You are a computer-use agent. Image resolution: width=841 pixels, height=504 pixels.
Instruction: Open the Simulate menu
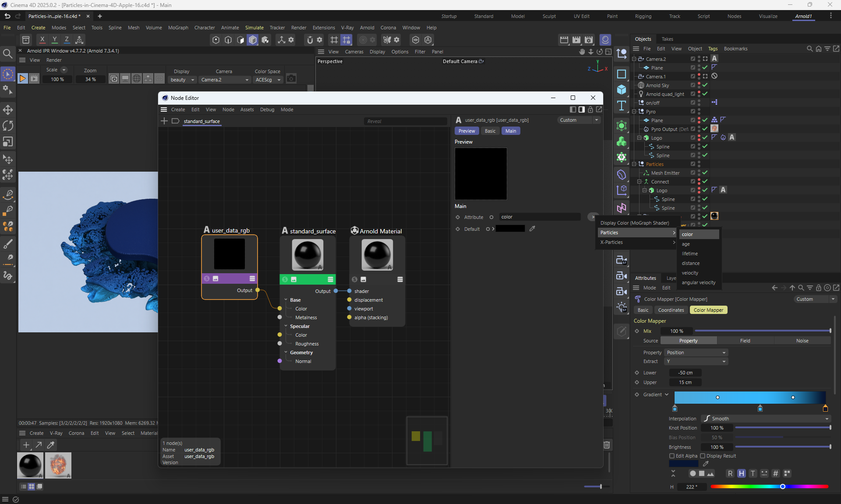click(x=254, y=28)
